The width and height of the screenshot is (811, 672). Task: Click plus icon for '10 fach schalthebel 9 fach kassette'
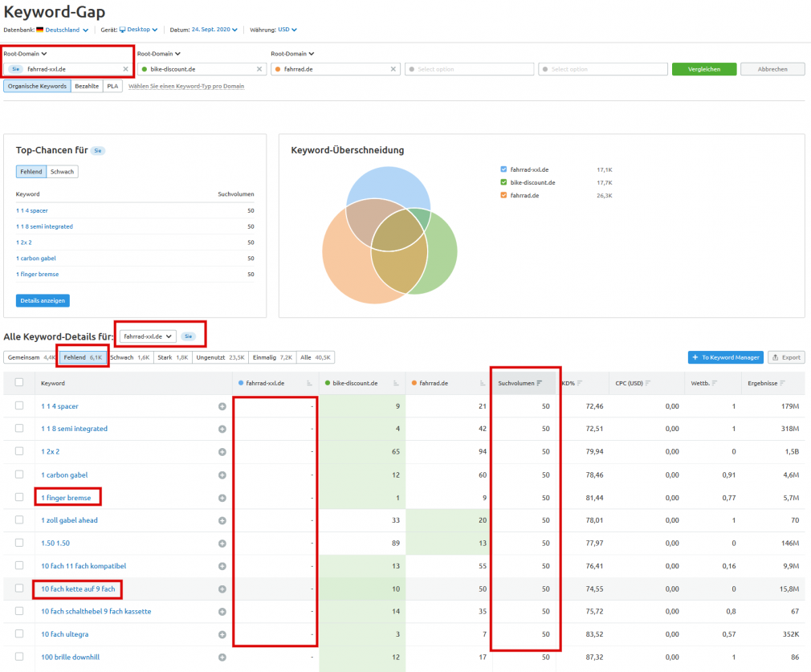click(x=222, y=612)
